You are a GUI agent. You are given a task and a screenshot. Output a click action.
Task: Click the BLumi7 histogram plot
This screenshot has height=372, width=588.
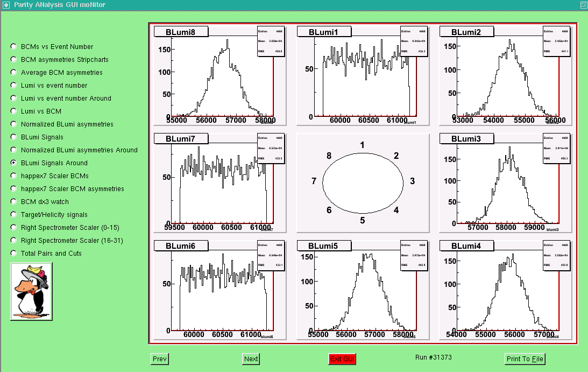point(219,183)
